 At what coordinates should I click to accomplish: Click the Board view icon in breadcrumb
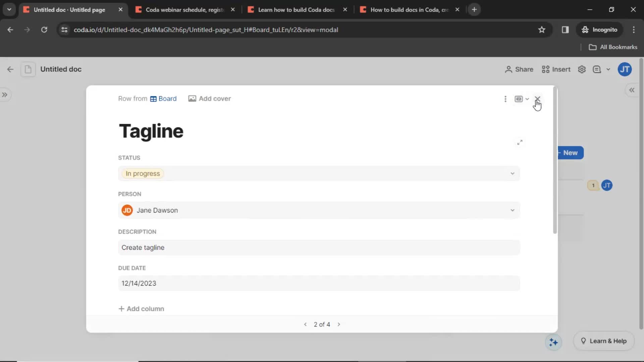(153, 99)
